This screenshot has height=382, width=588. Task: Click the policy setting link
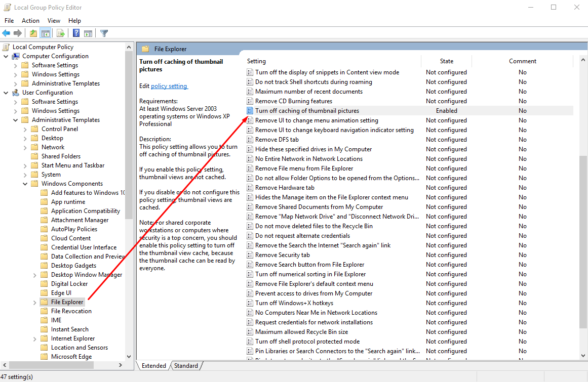[169, 86]
